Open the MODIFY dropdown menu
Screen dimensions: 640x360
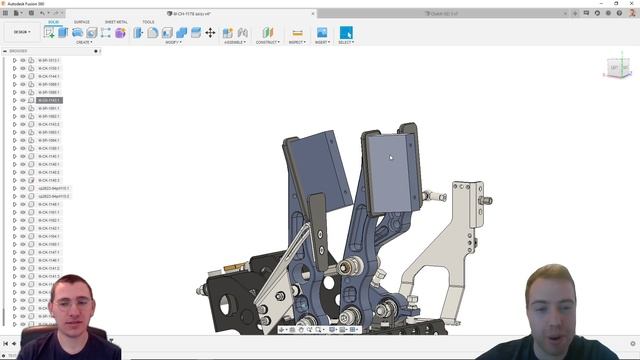click(x=174, y=42)
